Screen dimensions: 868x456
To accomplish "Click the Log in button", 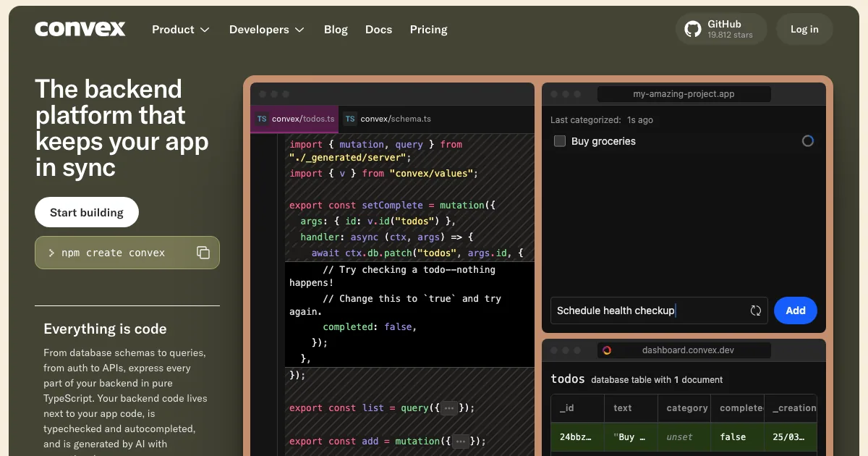I will pyautogui.click(x=804, y=29).
